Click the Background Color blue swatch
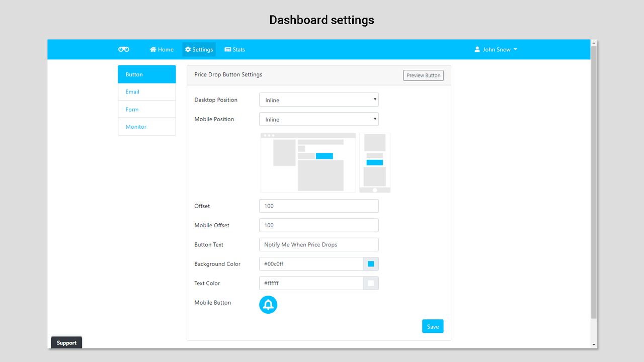The image size is (644, 362). (x=371, y=263)
